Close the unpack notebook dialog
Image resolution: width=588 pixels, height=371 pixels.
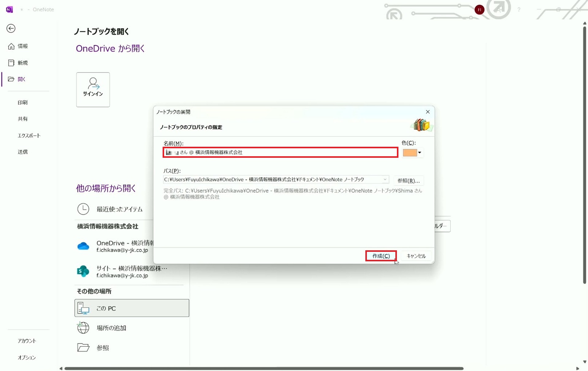[428, 112]
